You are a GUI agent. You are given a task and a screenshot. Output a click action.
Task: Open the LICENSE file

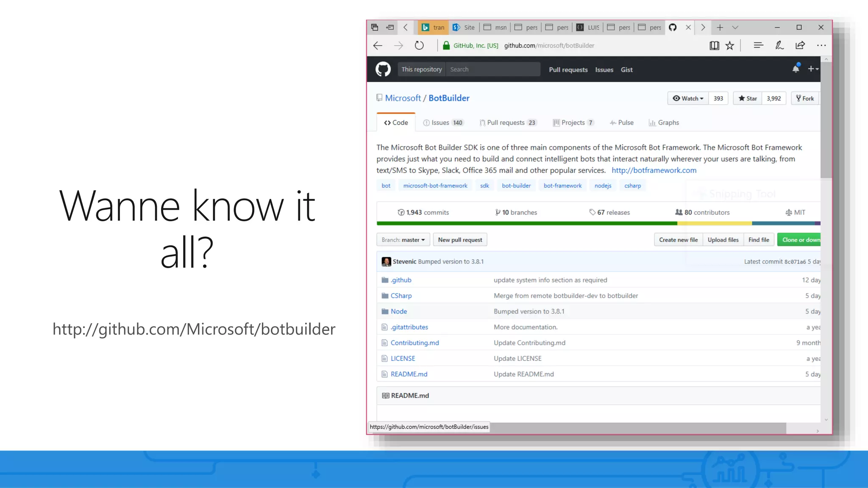point(403,358)
